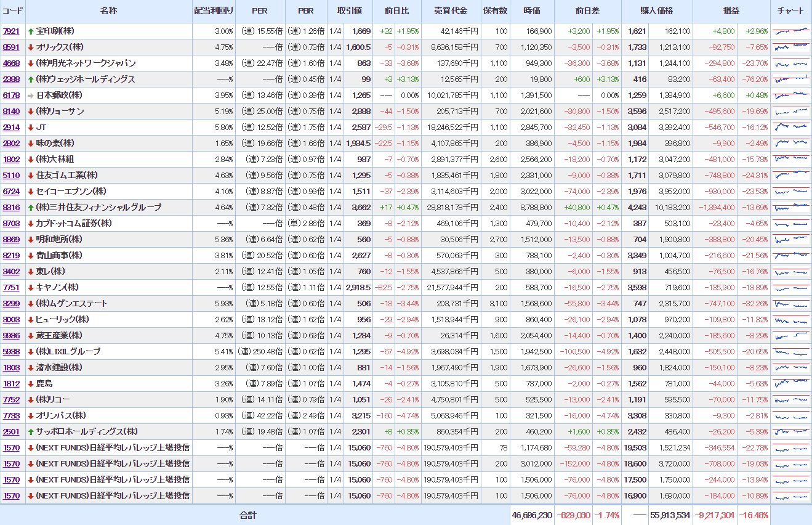Screen dimensions: 812x525
Task: Click the mini chart in the 東レ(株) row
Action: point(790,271)
